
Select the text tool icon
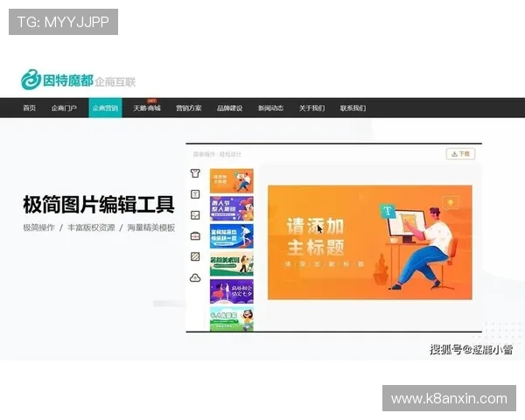tap(195, 194)
